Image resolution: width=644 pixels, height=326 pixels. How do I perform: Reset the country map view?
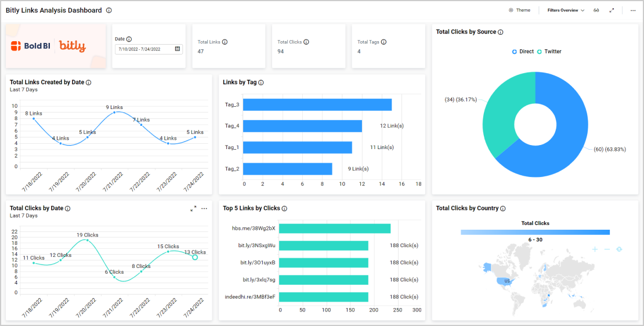[x=619, y=249]
